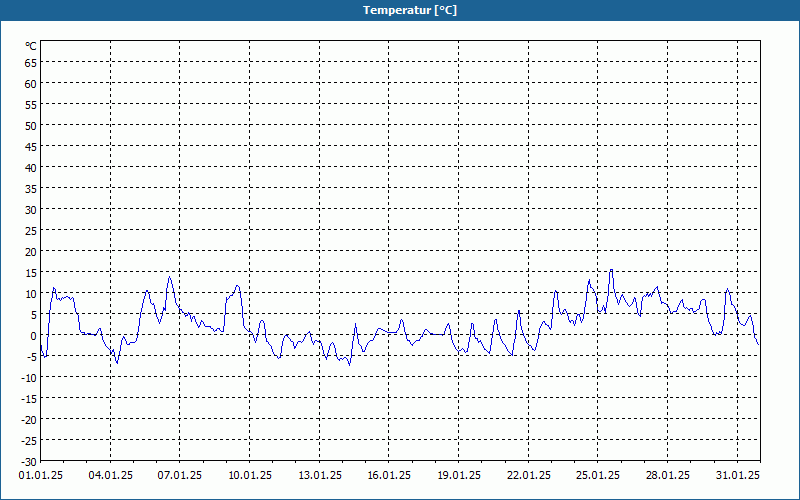
Task: Click the temperature peak just before 07.01.25
Action: click(x=169, y=277)
